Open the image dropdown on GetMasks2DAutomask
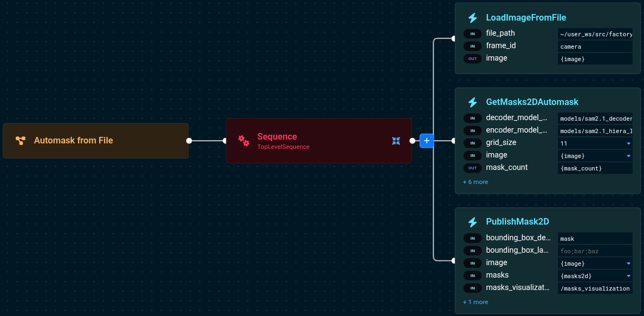The width and height of the screenshot is (644, 316). click(628, 155)
